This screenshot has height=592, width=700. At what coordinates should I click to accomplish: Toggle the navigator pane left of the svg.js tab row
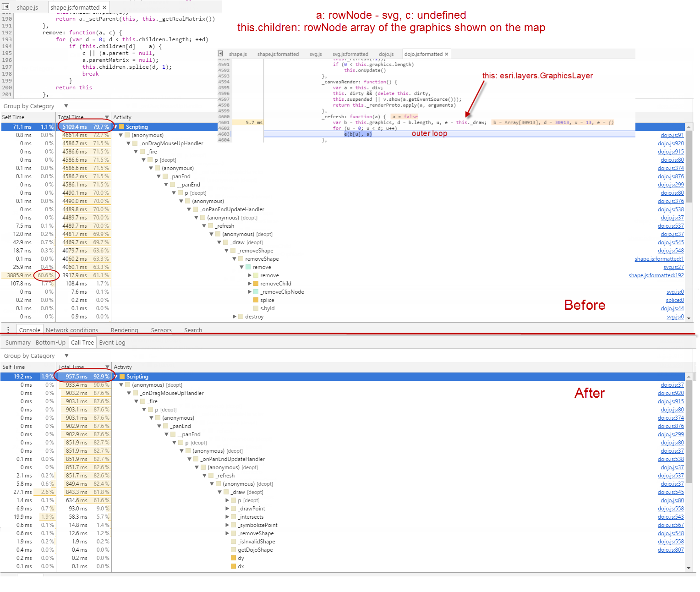tap(220, 54)
